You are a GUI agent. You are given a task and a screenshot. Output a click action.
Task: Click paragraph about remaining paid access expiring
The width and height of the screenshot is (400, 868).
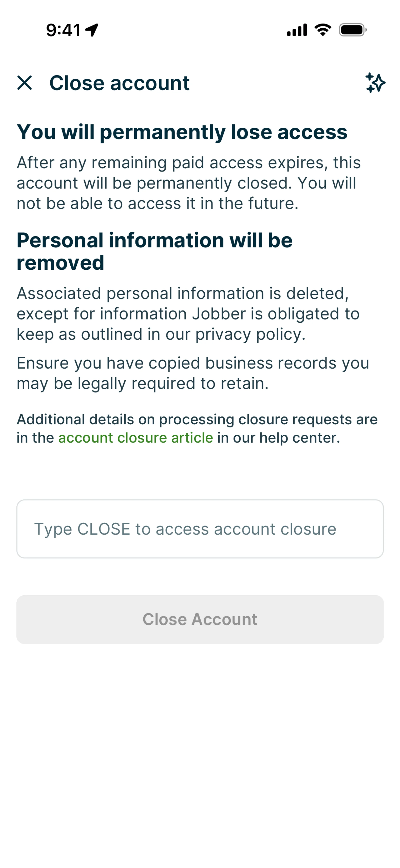pyautogui.click(x=189, y=183)
